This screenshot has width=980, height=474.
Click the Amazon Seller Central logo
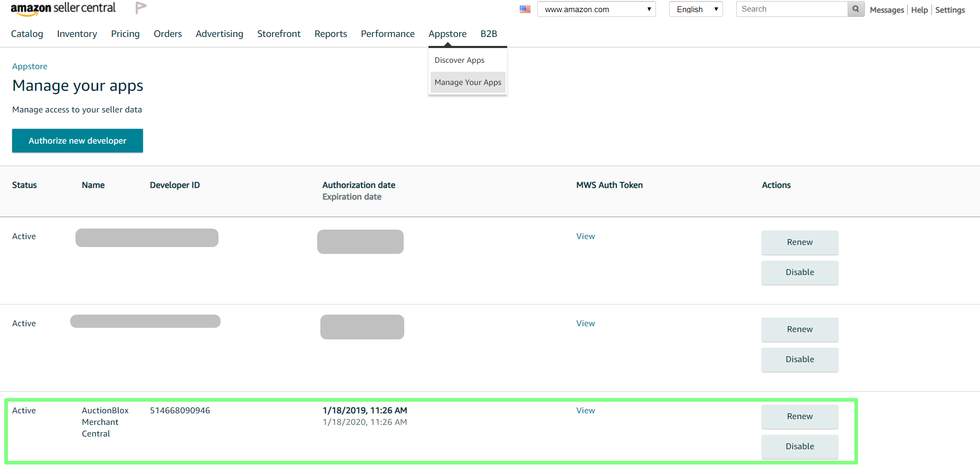pos(63,8)
